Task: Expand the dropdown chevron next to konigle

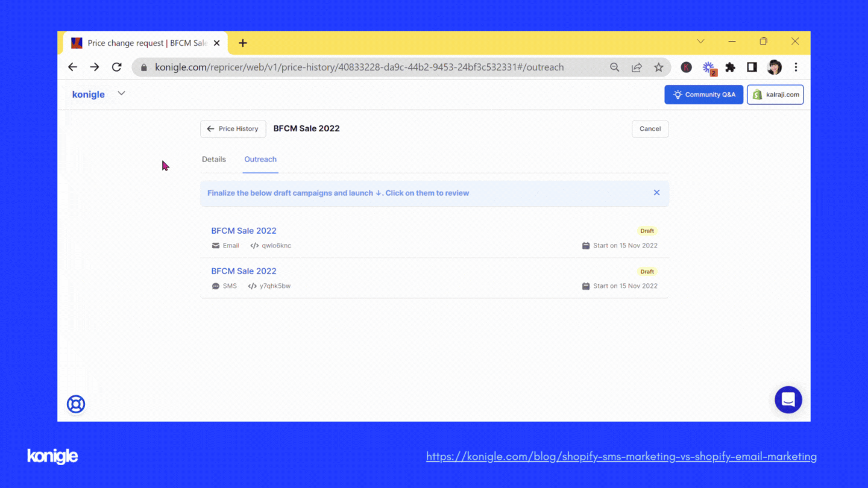Action: (121, 93)
